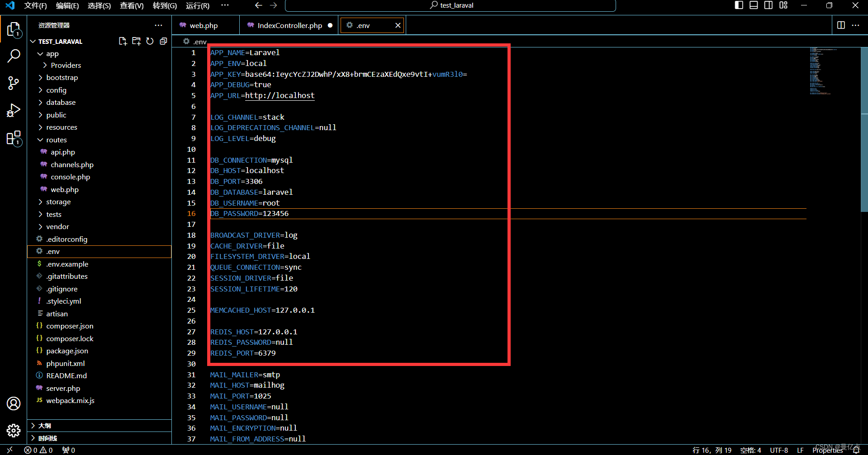Click the cursor position 行 16, 列 19 status
The width and height of the screenshot is (868, 455).
tap(711, 450)
